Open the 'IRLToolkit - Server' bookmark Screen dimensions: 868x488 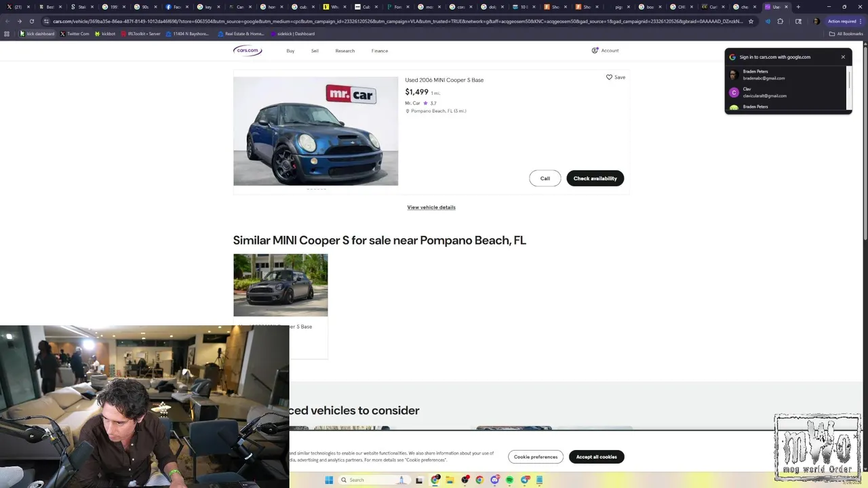(x=141, y=34)
